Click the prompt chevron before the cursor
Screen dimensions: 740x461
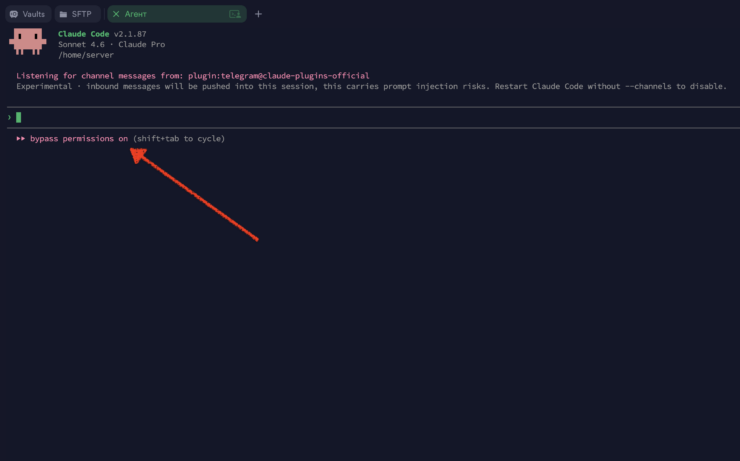[x=9, y=118]
